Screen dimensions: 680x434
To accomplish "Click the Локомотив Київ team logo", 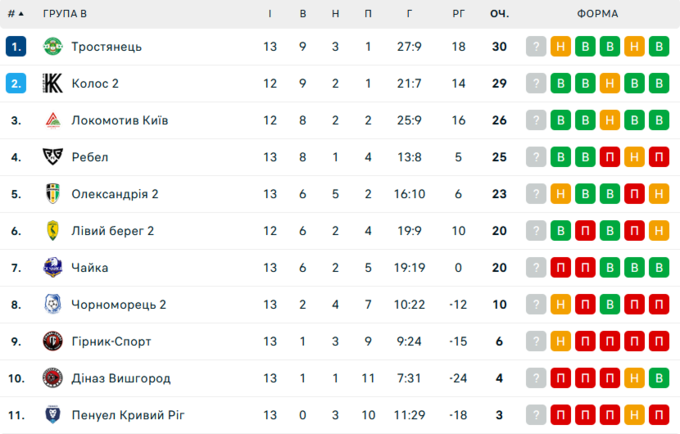I will click(x=52, y=121).
